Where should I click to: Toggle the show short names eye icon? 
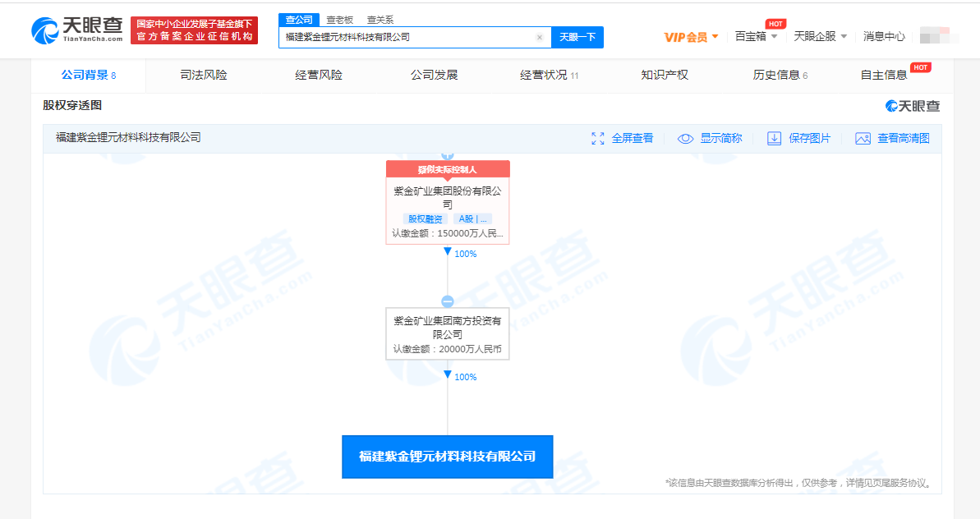coord(685,139)
